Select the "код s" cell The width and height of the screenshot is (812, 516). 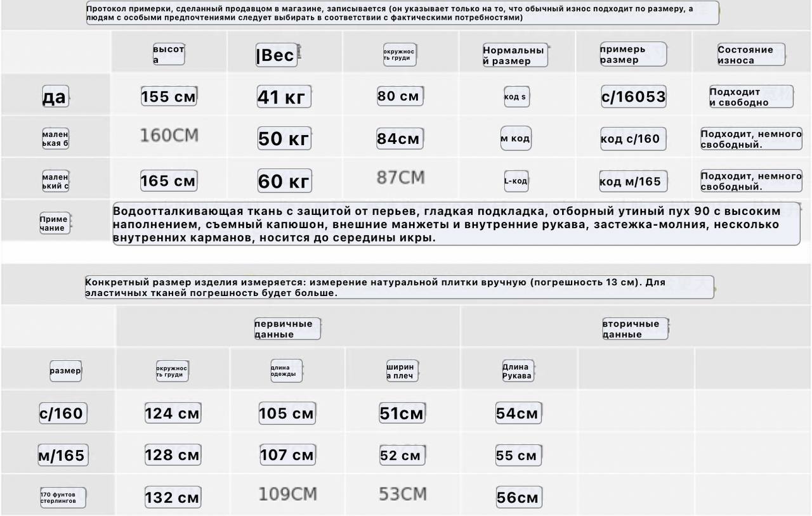[516, 97]
